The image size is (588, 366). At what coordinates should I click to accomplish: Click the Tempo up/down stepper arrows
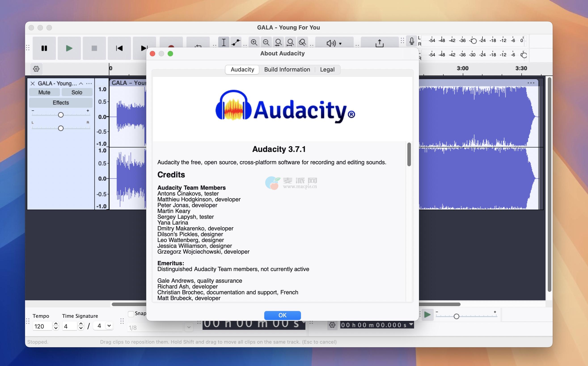[x=56, y=326]
